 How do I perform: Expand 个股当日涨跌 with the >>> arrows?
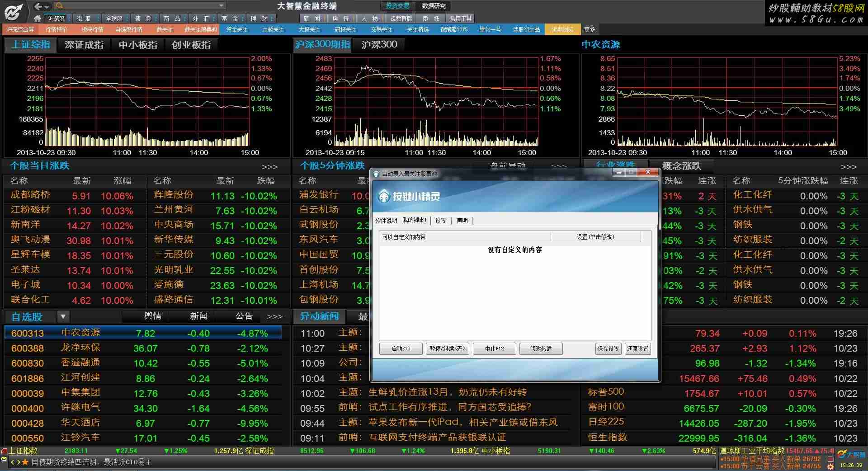270,166
